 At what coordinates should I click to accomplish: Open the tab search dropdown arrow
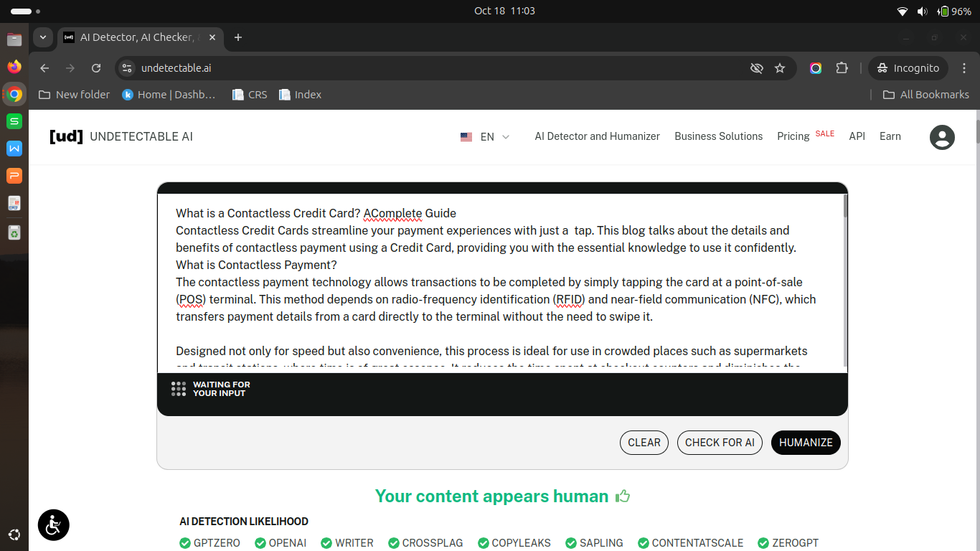tap(43, 37)
